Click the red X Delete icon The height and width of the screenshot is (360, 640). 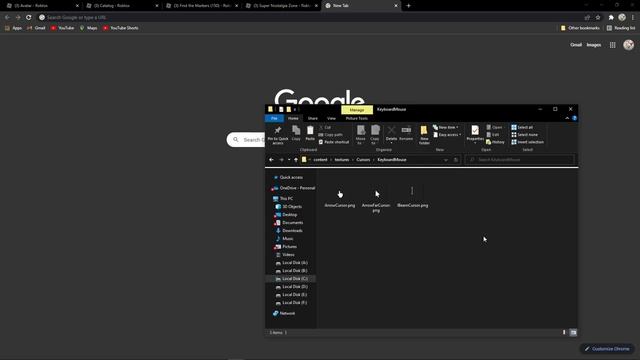[391, 131]
